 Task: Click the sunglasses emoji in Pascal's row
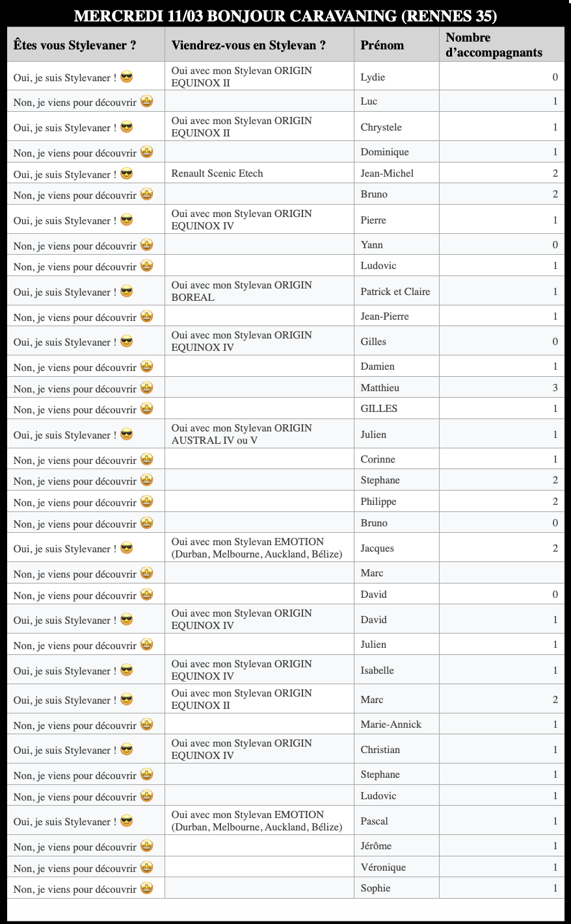pos(127,821)
